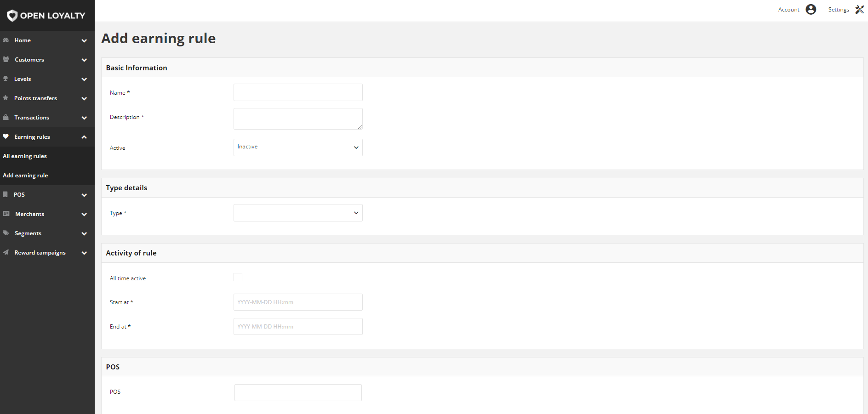
Task: Open the Customers menu label
Action: pyautogui.click(x=29, y=60)
